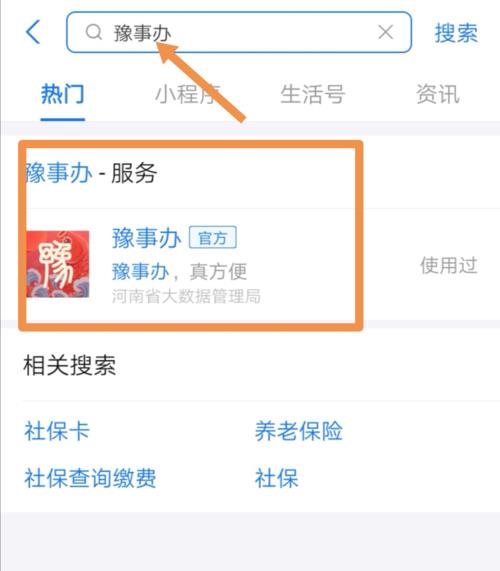Open the 资讯 tab
500x571 pixels.
[x=438, y=94]
